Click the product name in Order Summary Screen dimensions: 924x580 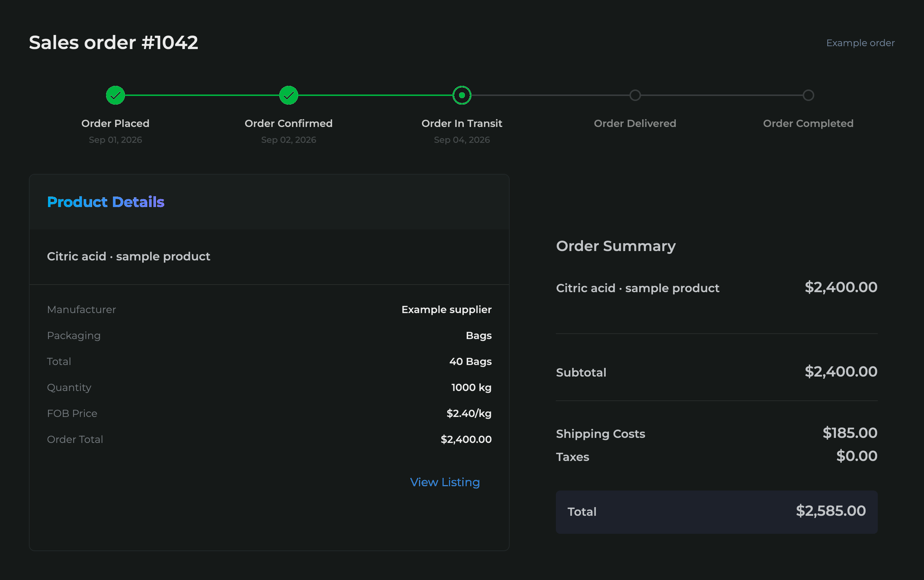(x=638, y=288)
